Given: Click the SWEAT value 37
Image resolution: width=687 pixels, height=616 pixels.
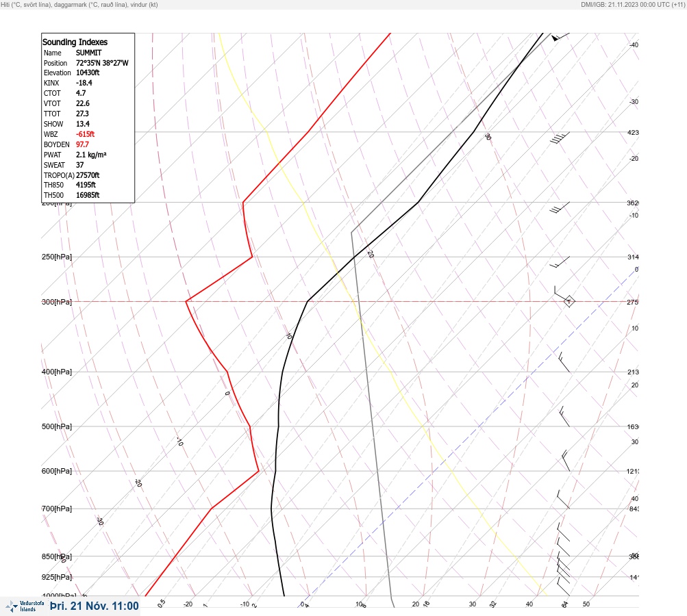Looking at the screenshot, I should point(79,165).
